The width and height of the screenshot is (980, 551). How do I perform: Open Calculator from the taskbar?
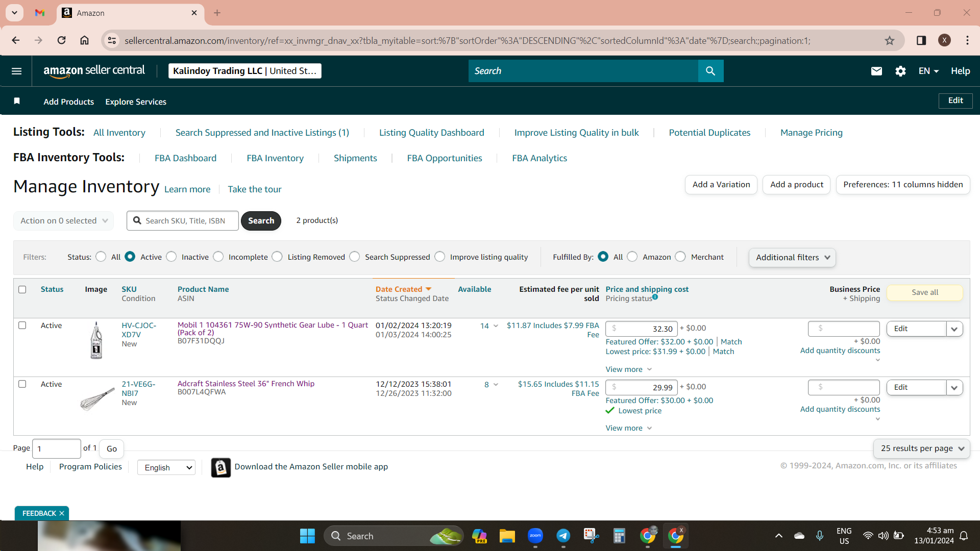[619, 536]
